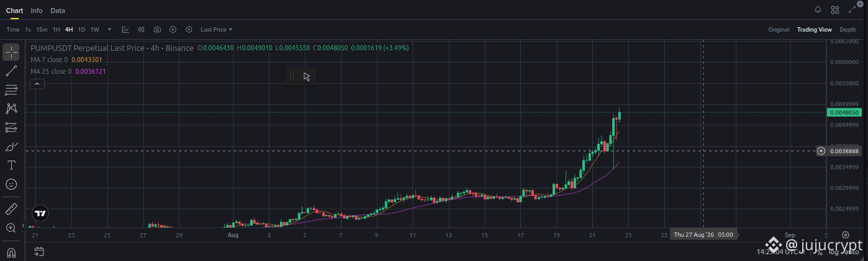Click the TradingView logo badge

coord(40,213)
